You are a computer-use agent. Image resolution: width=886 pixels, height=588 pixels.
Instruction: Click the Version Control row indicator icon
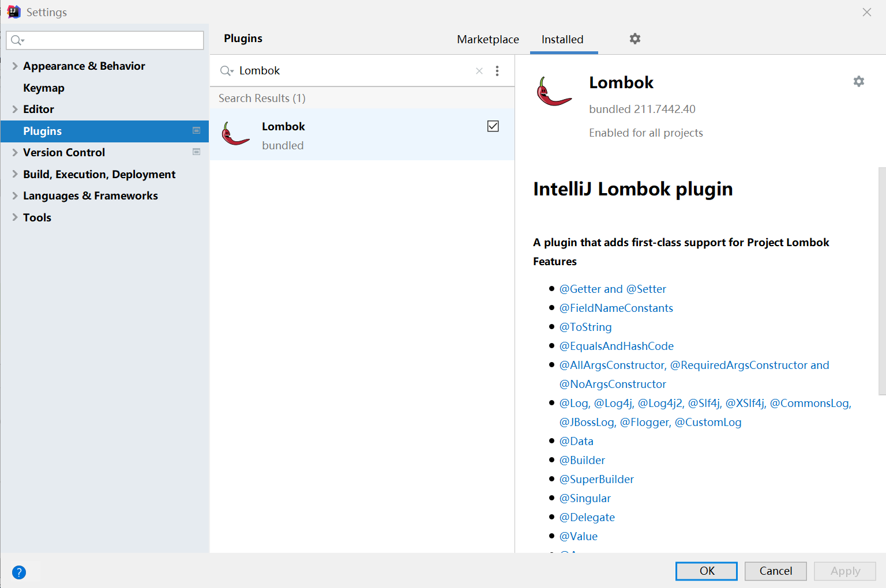(196, 152)
